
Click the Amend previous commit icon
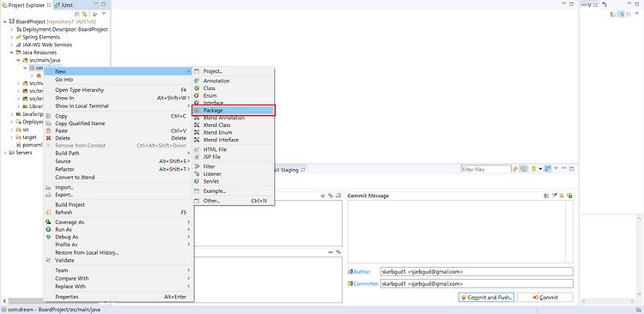pos(546,196)
